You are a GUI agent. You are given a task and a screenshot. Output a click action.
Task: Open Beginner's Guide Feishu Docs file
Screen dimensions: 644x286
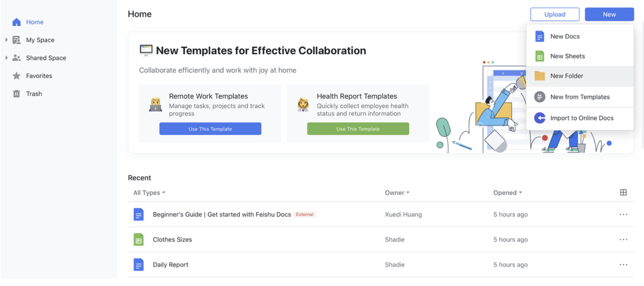click(222, 214)
